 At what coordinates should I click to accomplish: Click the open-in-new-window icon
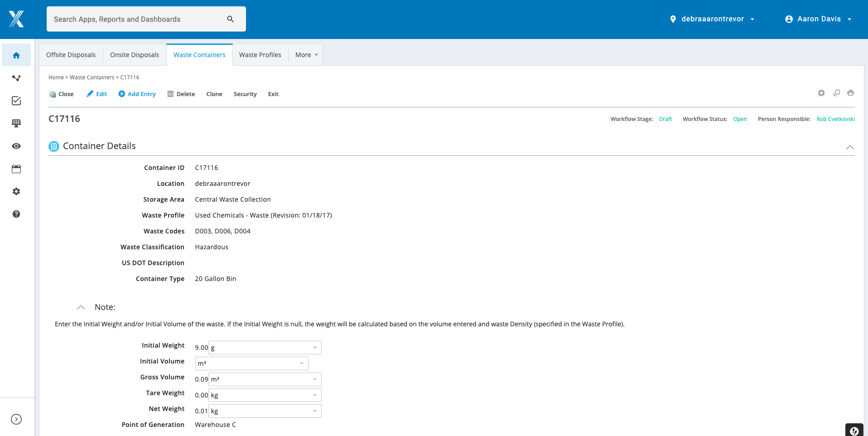click(837, 93)
